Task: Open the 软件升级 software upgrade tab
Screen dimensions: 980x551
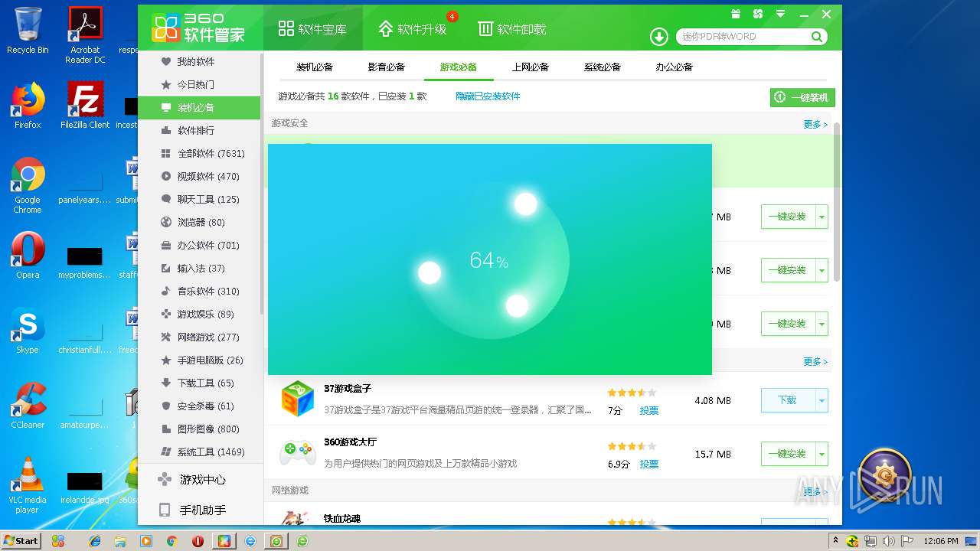Action: (x=412, y=29)
